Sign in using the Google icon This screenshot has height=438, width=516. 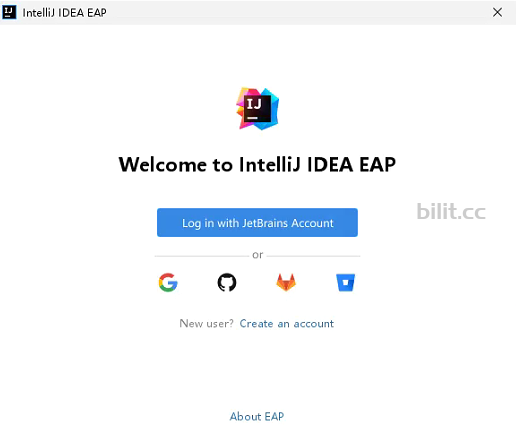pos(168,282)
